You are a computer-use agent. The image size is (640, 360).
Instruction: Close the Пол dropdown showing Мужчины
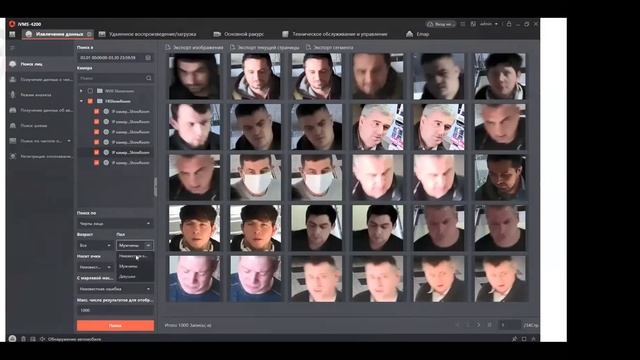pos(135,245)
